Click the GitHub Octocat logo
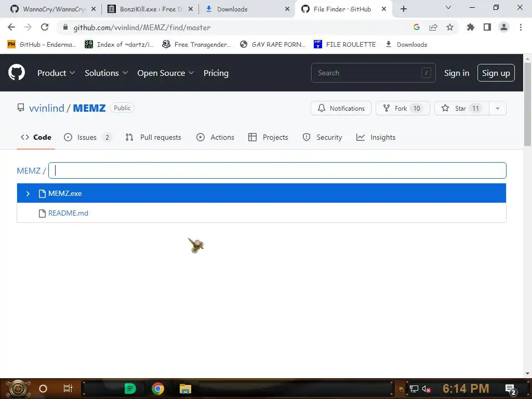 click(17, 73)
